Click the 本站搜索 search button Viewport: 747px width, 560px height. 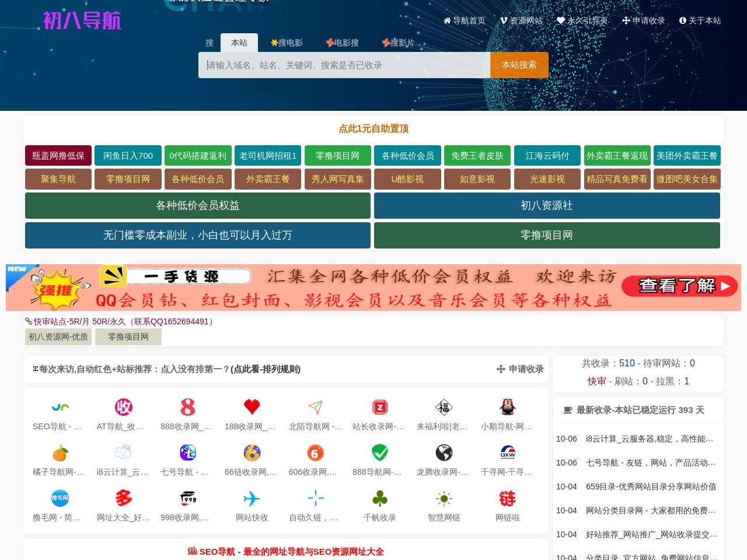coord(519,65)
